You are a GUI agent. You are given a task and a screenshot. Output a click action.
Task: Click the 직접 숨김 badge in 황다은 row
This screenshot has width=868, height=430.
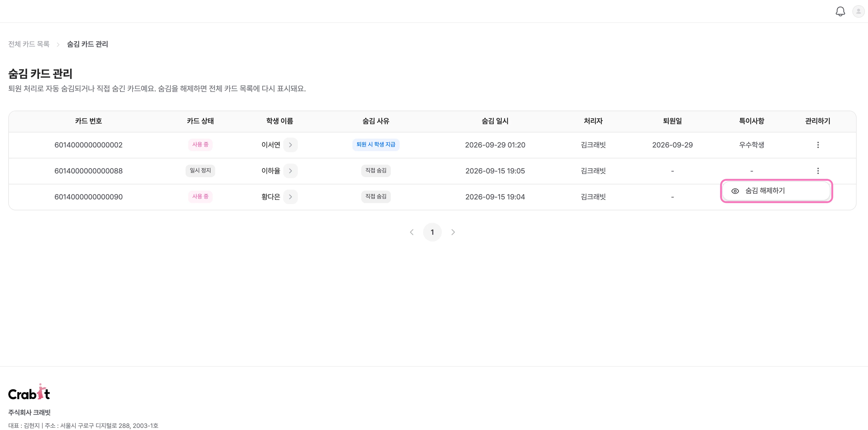click(376, 196)
